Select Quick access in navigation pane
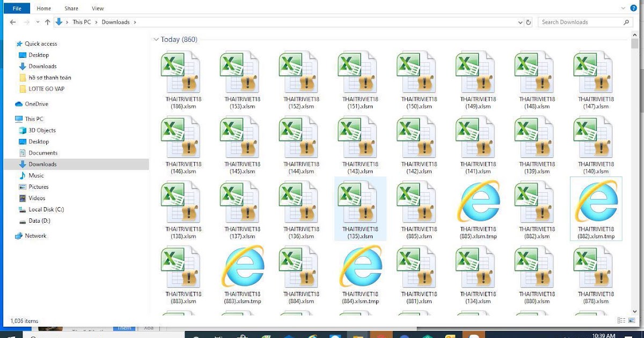The image size is (644, 338). tap(36, 43)
